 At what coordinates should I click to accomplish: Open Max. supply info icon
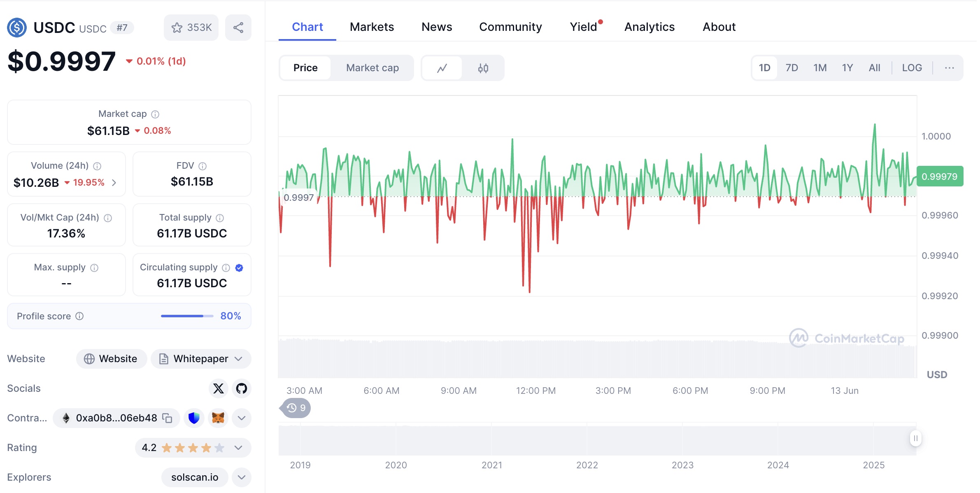[x=94, y=268]
